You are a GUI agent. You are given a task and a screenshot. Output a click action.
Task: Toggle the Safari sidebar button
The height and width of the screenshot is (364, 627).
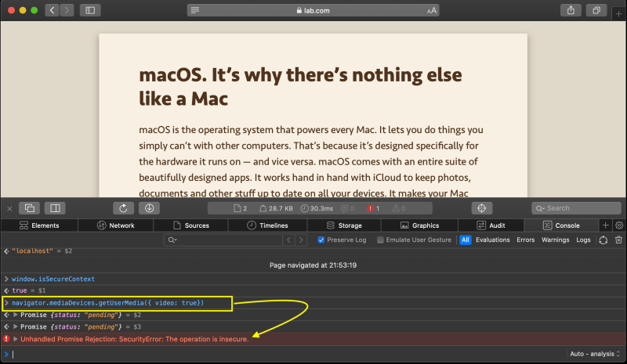[x=90, y=10]
